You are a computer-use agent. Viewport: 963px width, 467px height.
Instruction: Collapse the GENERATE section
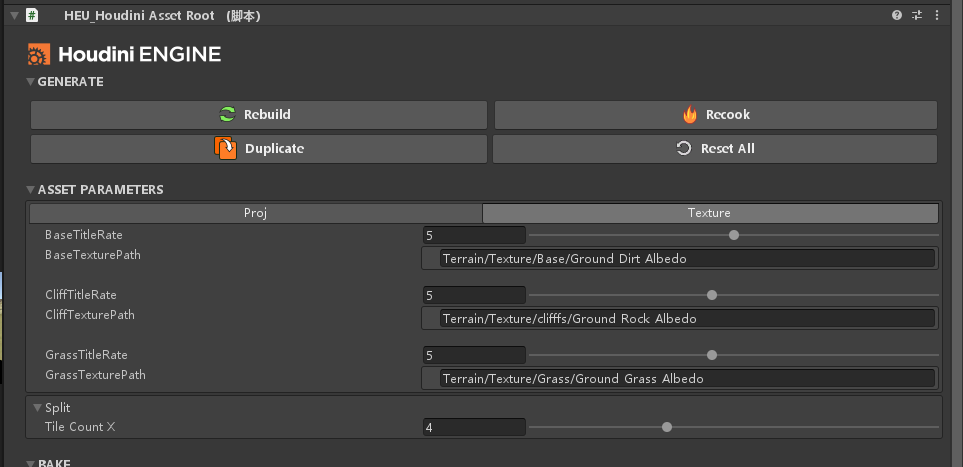click(x=31, y=82)
